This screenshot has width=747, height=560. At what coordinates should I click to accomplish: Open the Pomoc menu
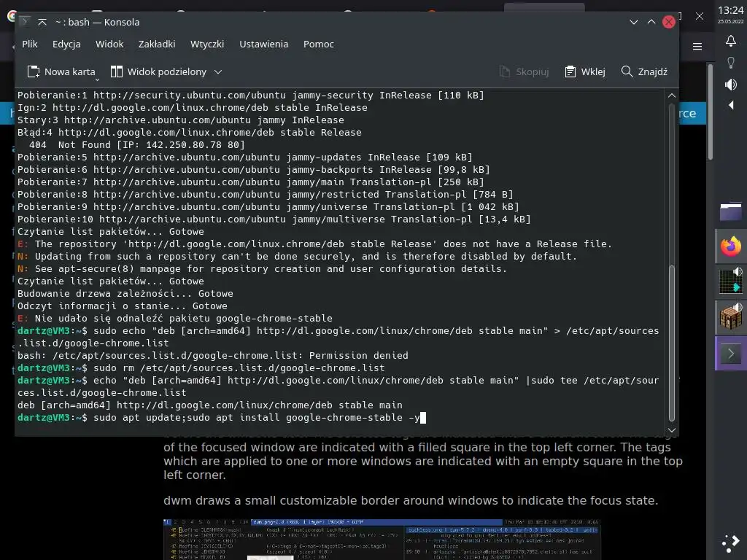click(318, 44)
